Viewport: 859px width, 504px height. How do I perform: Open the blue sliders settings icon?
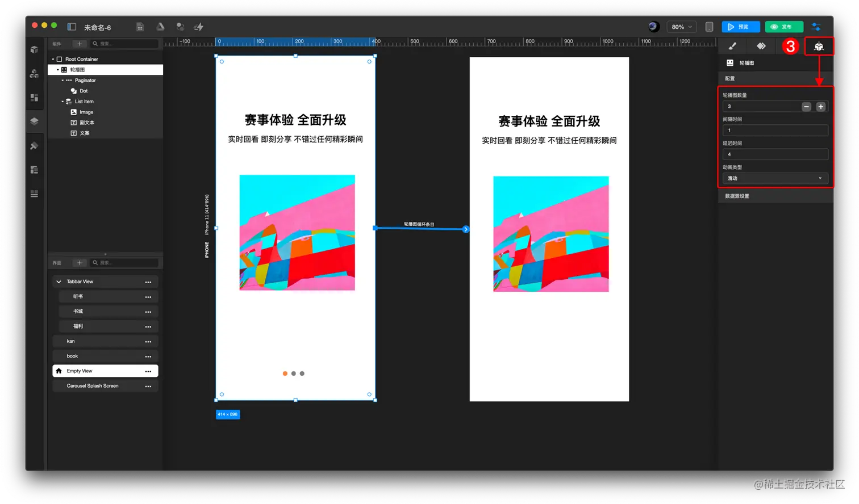click(x=816, y=27)
